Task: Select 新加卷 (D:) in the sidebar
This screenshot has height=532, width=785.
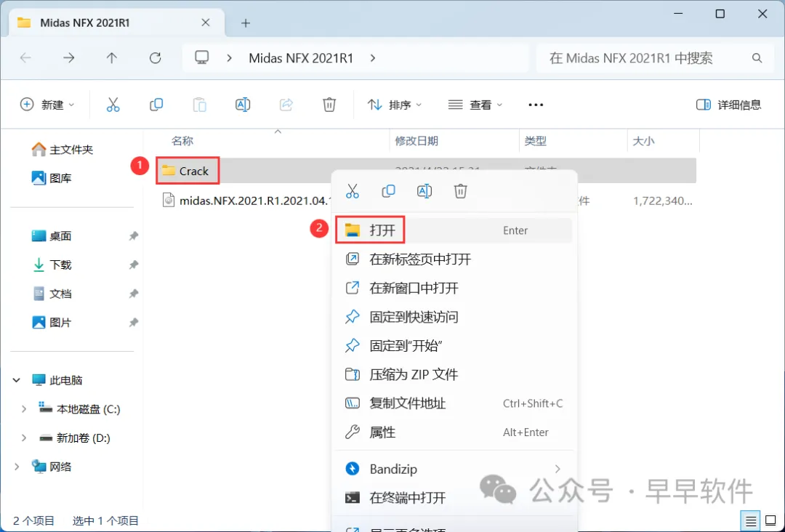Action: (75, 438)
